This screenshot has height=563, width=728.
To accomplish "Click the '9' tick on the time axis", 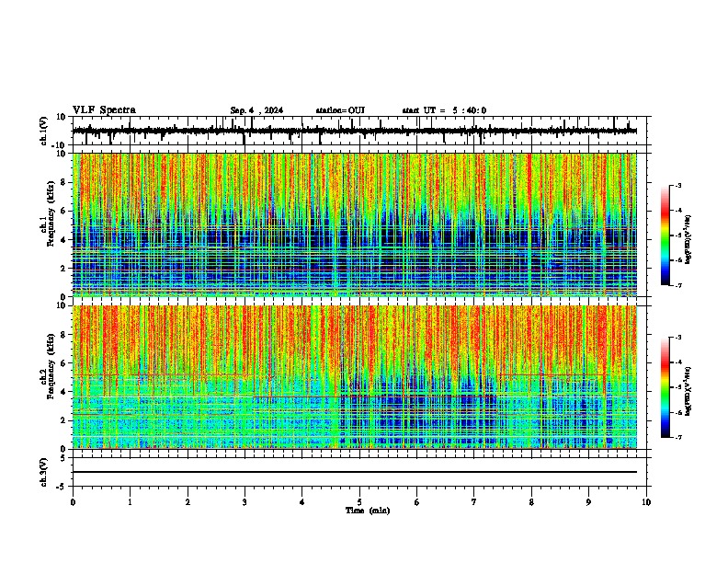I will tap(588, 502).
